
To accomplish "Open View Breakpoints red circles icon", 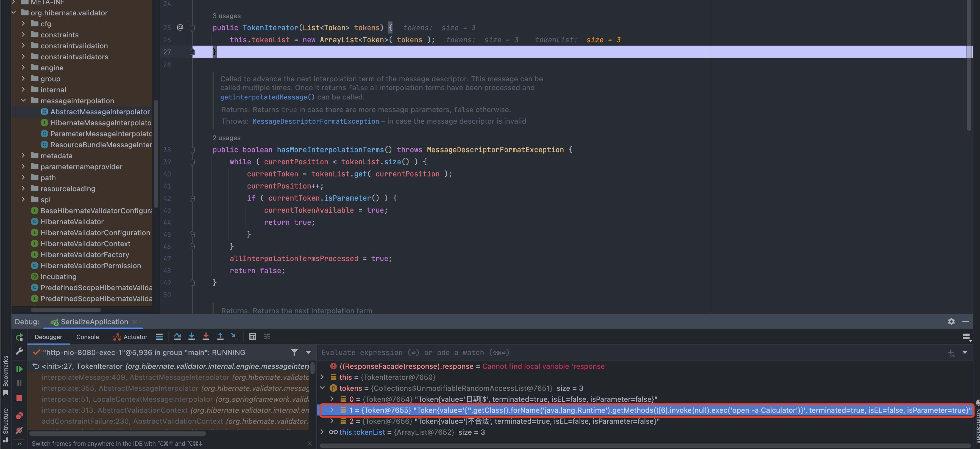I will (20, 415).
